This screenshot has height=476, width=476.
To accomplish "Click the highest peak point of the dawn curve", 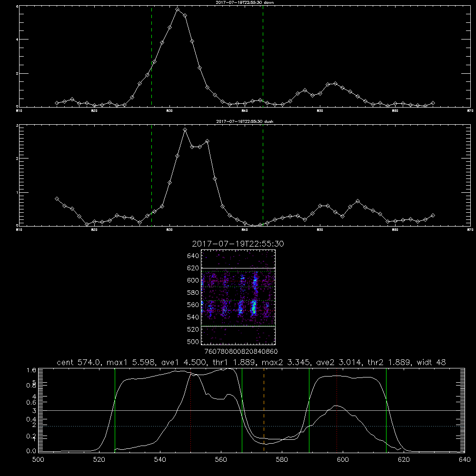I will pos(178,10).
